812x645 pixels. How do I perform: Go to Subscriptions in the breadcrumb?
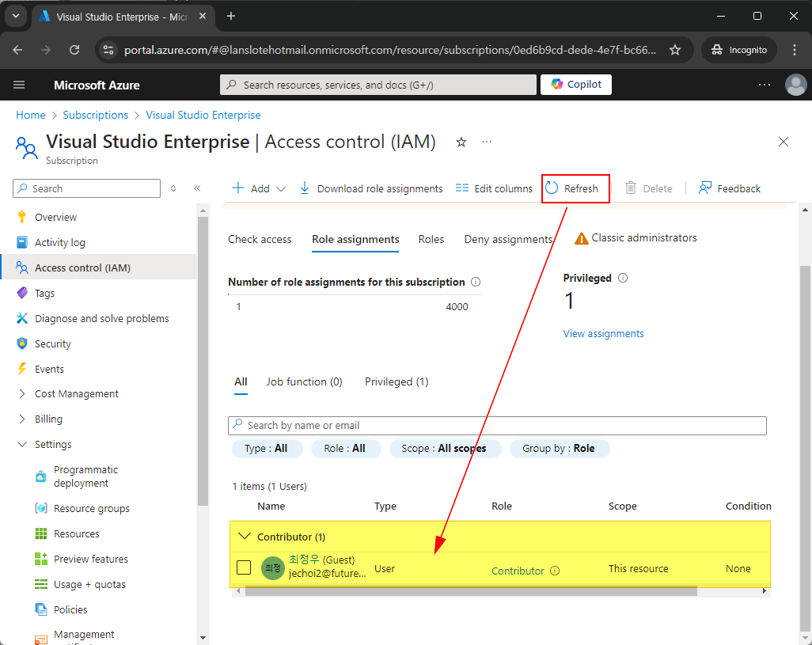tap(95, 115)
